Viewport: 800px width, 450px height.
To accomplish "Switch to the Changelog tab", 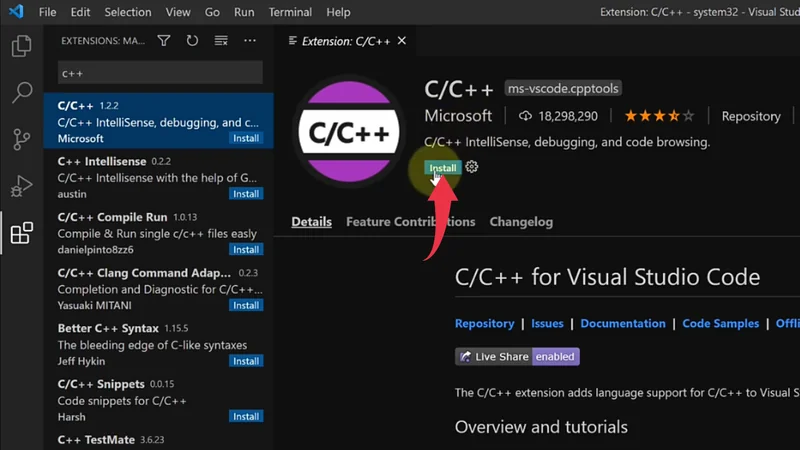I will [521, 222].
